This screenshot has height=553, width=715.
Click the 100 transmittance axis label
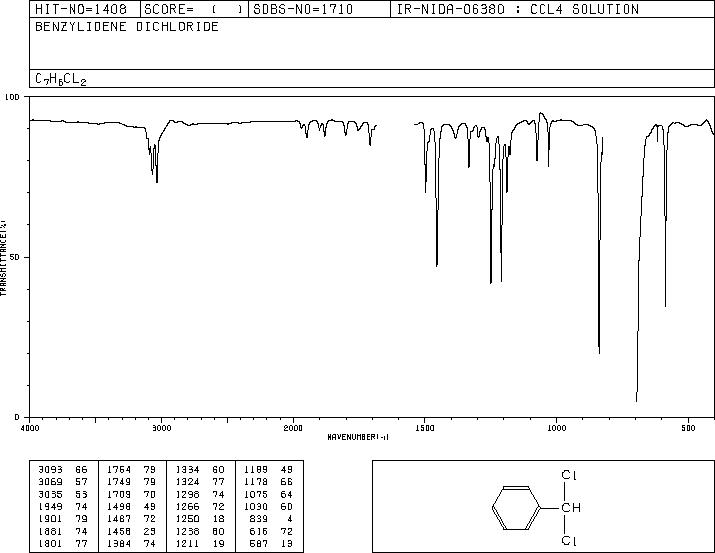12,97
